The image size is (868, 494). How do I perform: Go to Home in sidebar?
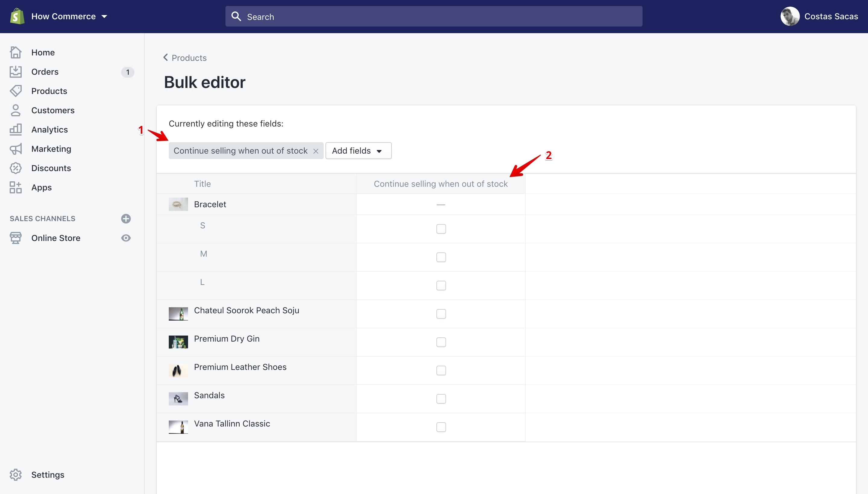tap(43, 53)
